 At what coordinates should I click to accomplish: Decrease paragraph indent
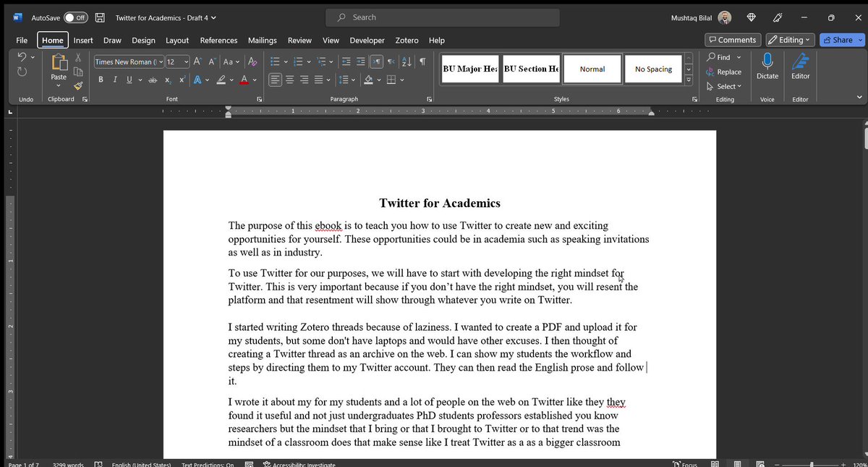coord(346,62)
